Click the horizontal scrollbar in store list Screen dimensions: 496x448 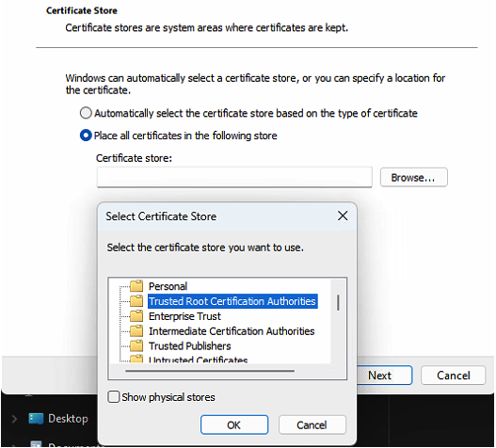[210, 371]
